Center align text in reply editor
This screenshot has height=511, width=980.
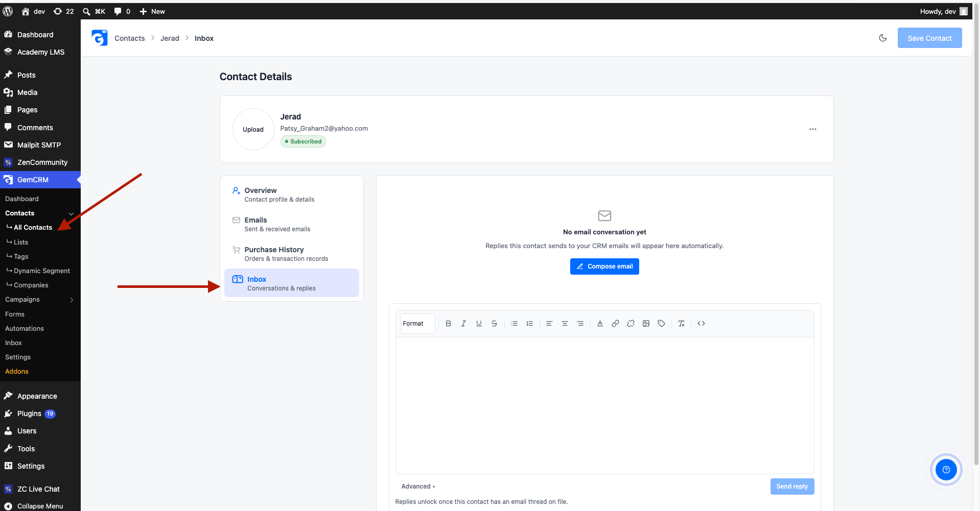point(565,324)
